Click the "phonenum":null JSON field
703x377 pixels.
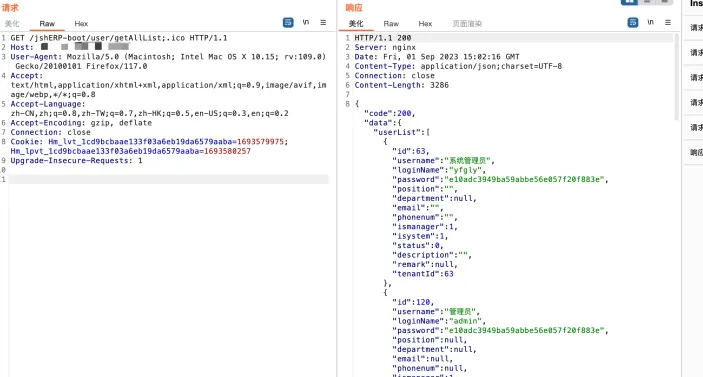point(429,368)
